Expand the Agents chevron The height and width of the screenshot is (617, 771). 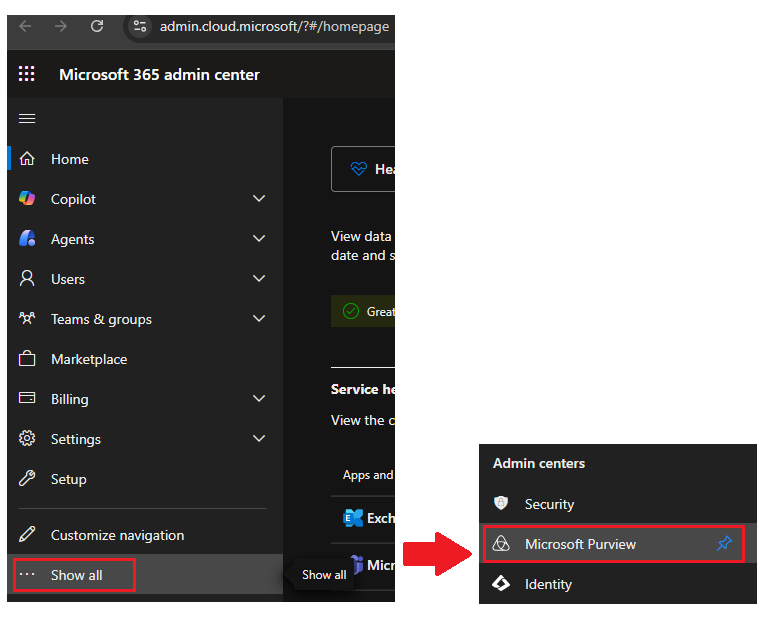(x=259, y=238)
